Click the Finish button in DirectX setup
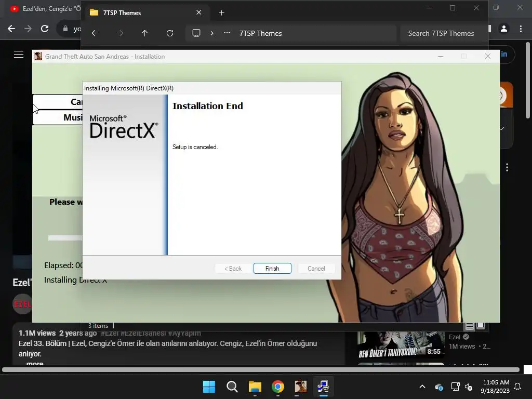 (x=272, y=269)
